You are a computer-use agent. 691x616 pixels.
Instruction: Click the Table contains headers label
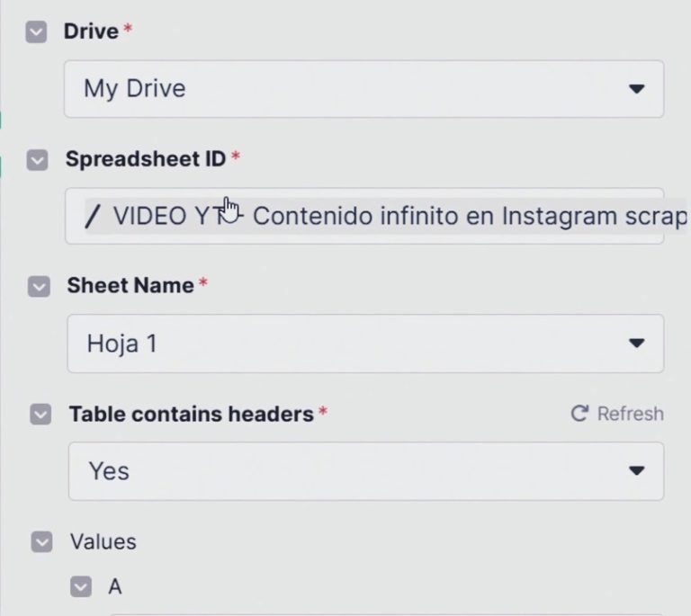[x=191, y=415]
